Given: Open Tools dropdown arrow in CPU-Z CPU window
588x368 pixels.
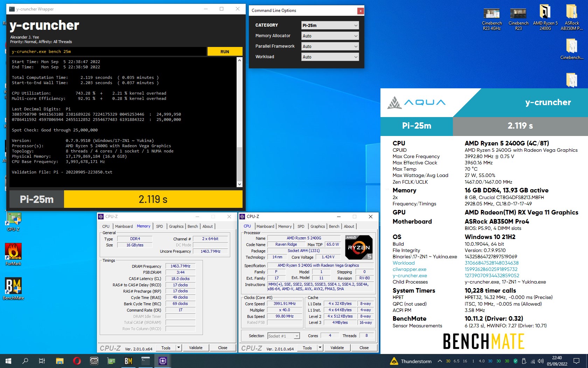Looking at the screenshot, I should pyautogui.click(x=320, y=348).
